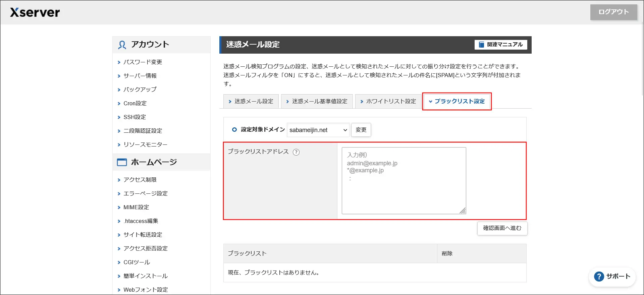Open 二段階認証設定 link
The width and height of the screenshot is (644, 295).
pos(143,131)
